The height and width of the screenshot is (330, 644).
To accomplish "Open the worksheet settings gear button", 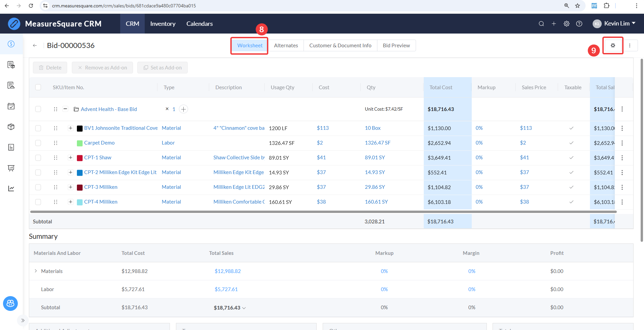I will coord(613,46).
